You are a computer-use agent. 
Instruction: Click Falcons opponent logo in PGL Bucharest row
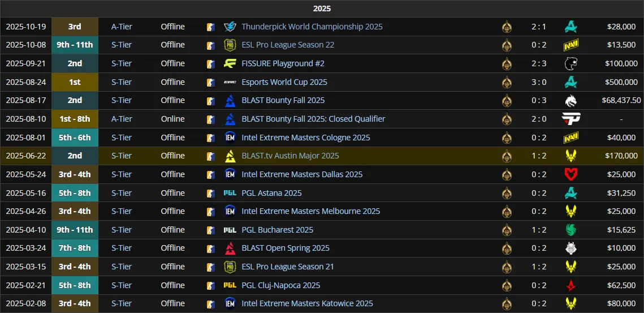[x=570, y=229]
